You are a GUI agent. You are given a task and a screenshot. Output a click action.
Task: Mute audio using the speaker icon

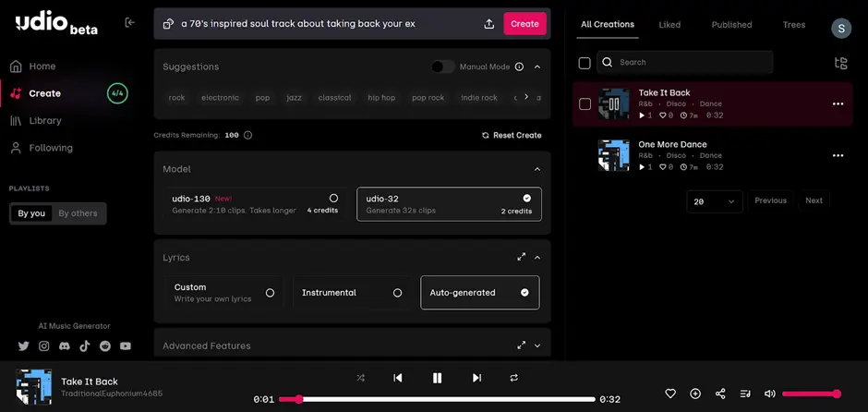click(x=770, y=394)
